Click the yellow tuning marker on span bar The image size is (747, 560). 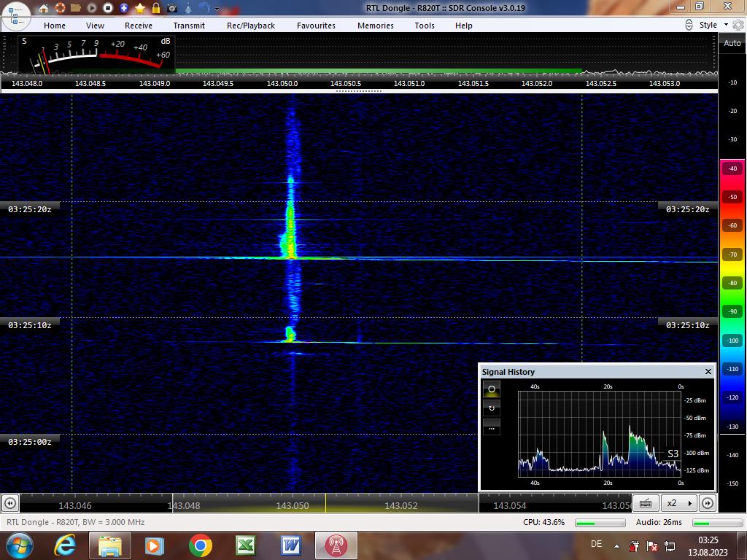click(325, 503)
